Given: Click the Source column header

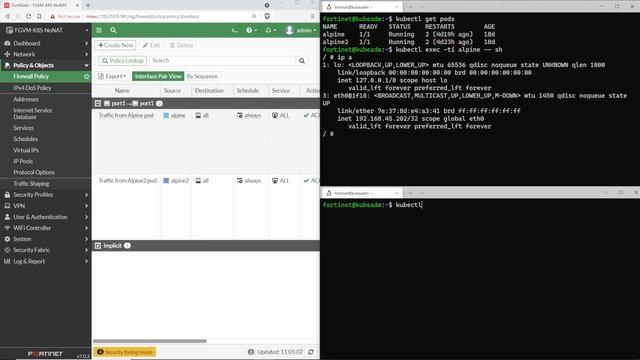Looking at the screenshot, I should pyautogui.click(x=172, y=91).
